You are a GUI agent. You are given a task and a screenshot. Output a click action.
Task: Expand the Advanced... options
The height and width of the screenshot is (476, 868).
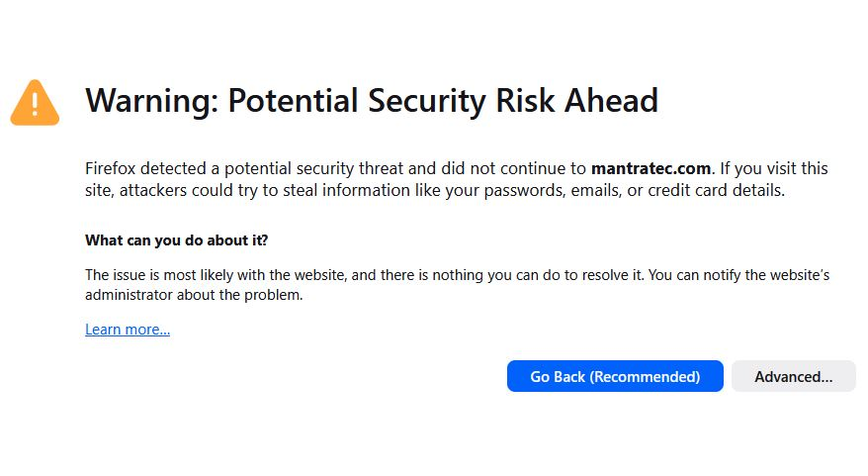click(793, 377)
